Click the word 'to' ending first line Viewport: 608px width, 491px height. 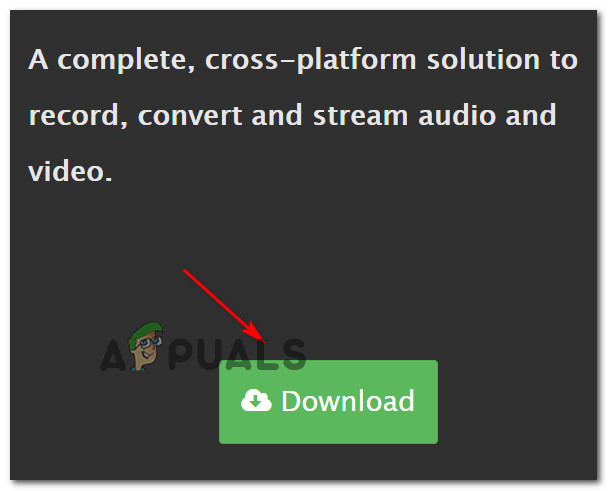564,60
